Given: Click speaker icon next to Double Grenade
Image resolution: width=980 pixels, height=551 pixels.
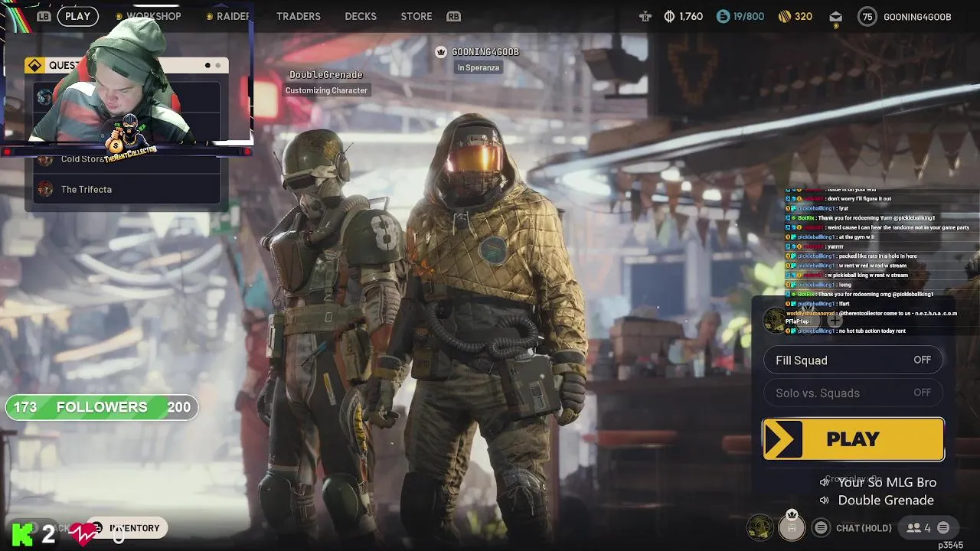Looking at the screenshot, I should [825, 500].
